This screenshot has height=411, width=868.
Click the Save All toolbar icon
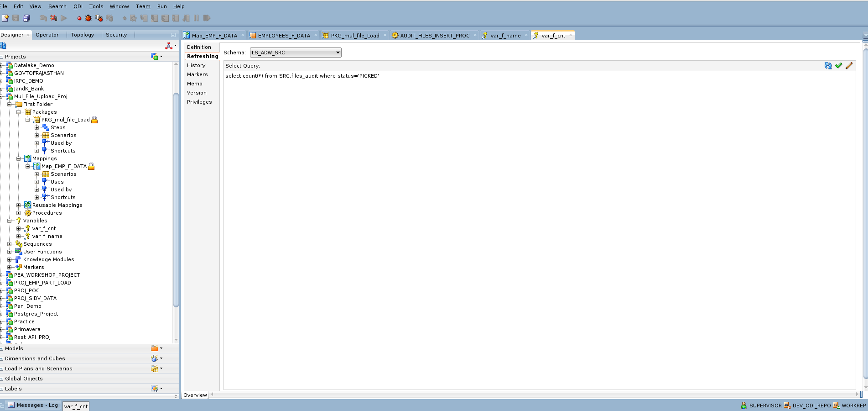click(x=26, y=18)
